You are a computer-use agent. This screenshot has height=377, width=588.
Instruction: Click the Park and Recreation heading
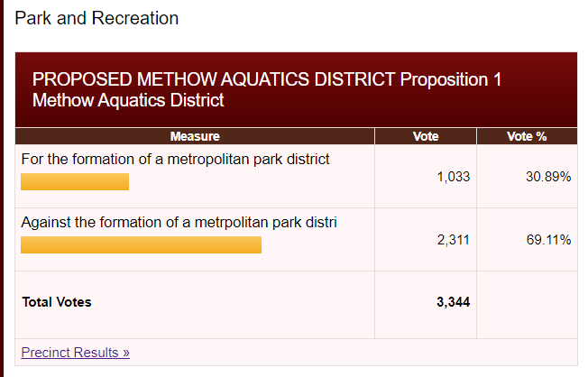click(96, 18)
